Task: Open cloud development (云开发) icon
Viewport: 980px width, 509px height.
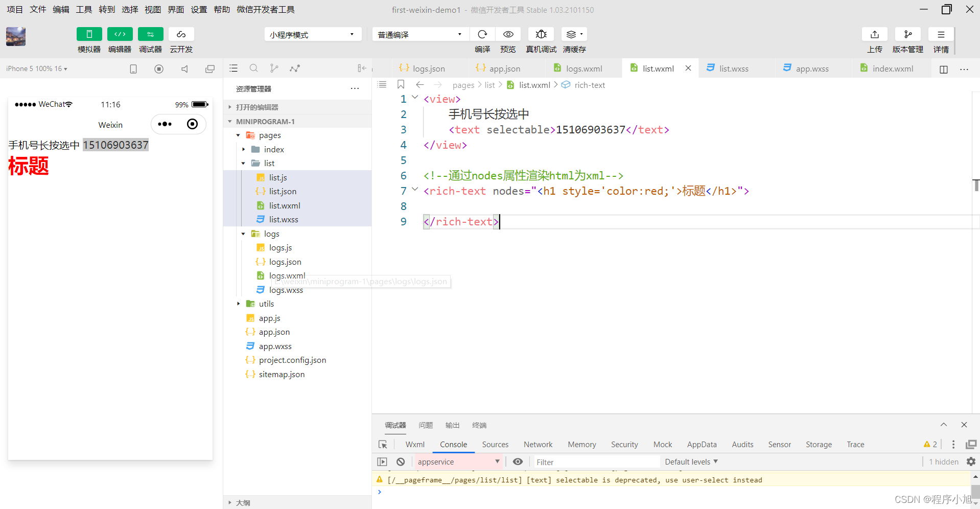Action: point(181,34)
